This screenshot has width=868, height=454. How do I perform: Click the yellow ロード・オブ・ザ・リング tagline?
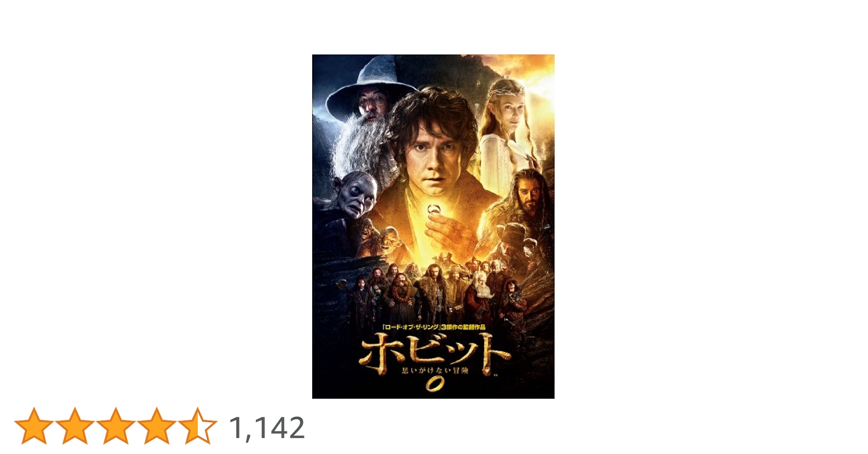tap(434, 327)
